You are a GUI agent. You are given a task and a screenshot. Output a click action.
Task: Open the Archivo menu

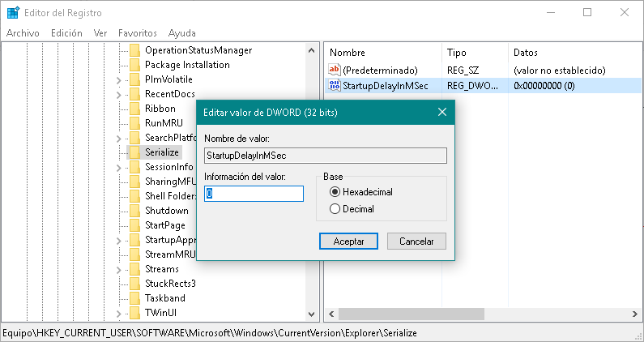(x=23, y=33)
